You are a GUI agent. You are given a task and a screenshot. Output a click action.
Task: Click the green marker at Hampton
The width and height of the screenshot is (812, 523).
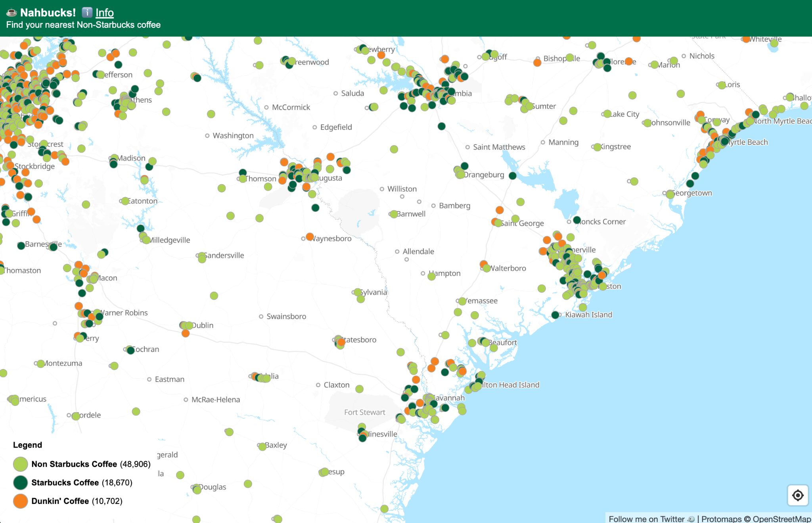pos(431,276)
